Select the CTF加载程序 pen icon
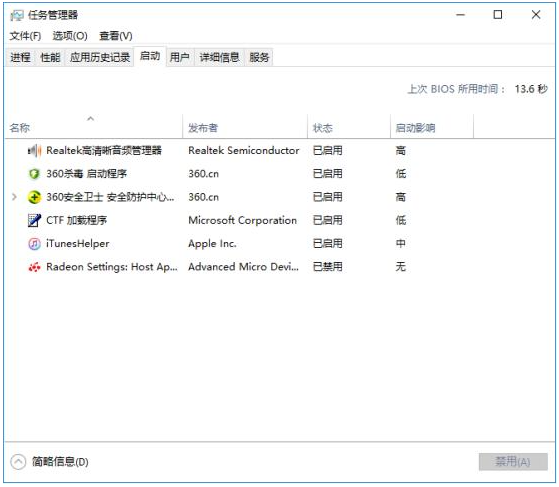The width and height of the screenshot is (559, 487). [34, 220]
